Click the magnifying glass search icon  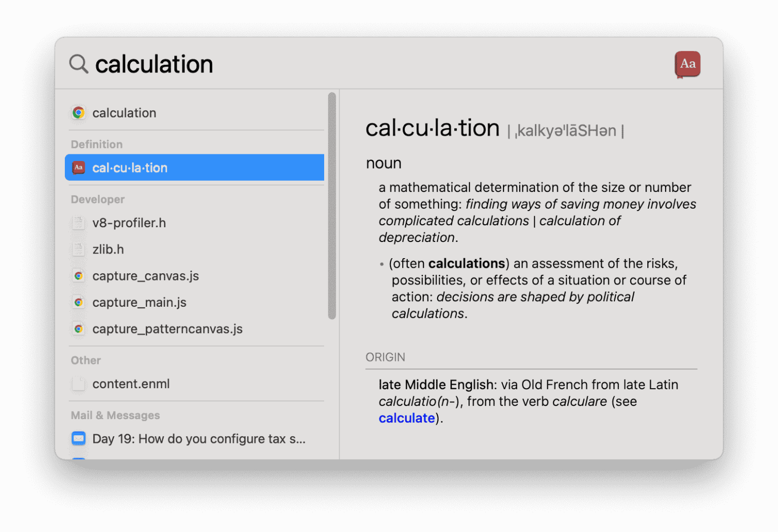78,64
